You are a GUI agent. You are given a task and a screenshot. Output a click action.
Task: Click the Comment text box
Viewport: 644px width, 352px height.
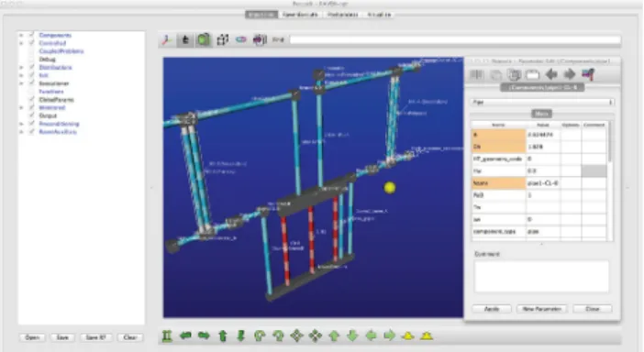541,276
